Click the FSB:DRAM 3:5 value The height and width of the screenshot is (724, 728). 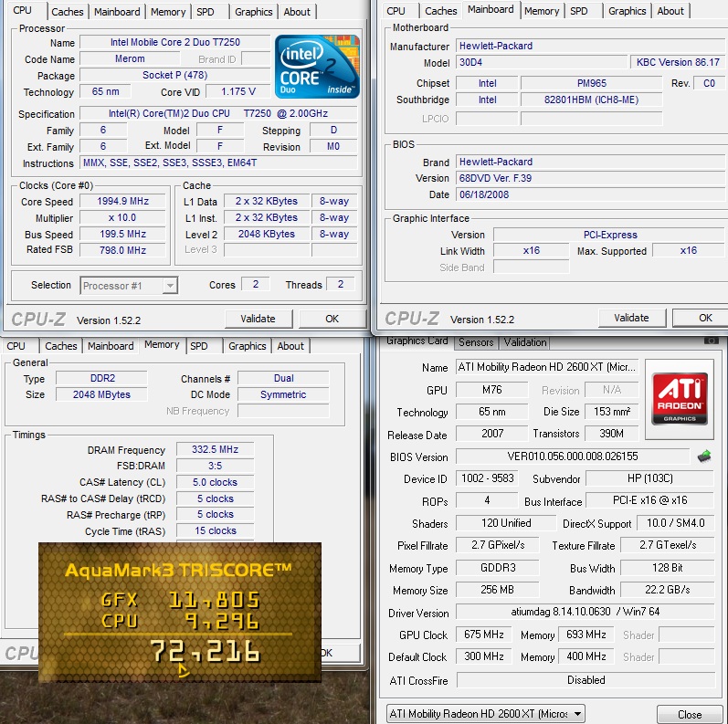(215, 466)
